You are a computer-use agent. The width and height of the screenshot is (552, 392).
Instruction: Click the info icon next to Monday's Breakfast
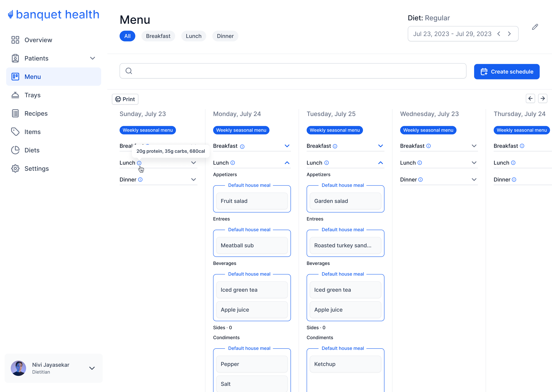tap(242, 146)
